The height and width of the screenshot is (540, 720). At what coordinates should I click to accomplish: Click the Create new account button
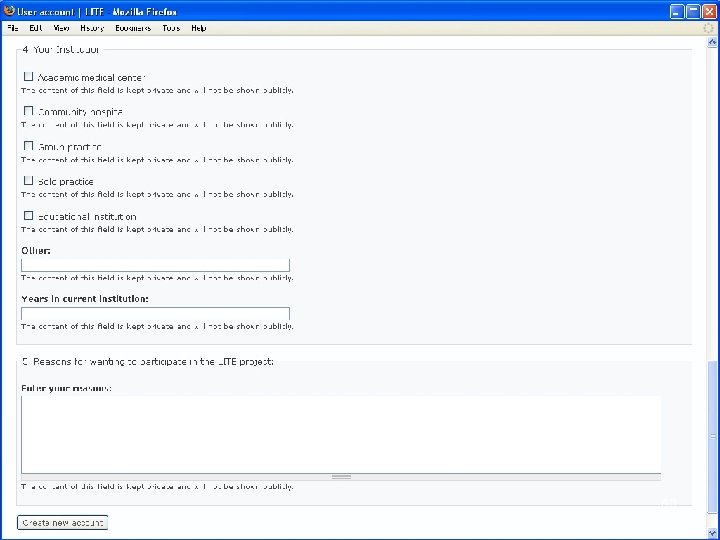coord(62,523)
